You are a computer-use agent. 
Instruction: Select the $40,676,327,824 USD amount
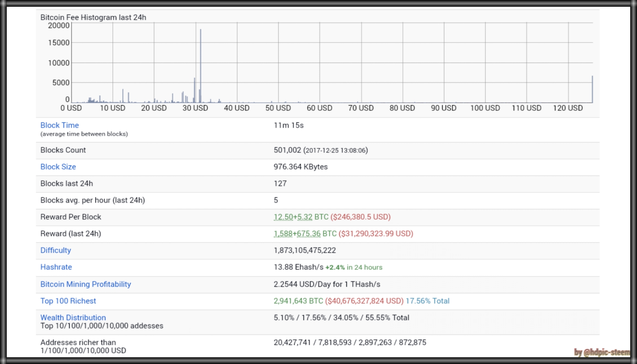point(364,301)
